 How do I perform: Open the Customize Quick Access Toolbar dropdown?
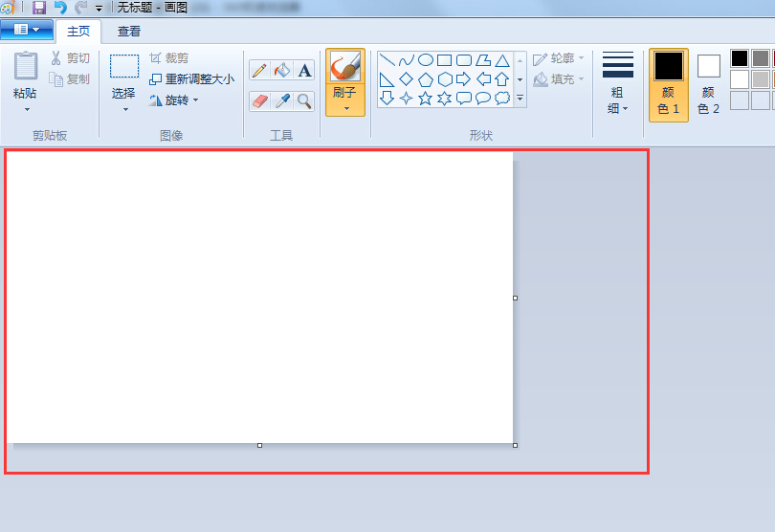99,9
